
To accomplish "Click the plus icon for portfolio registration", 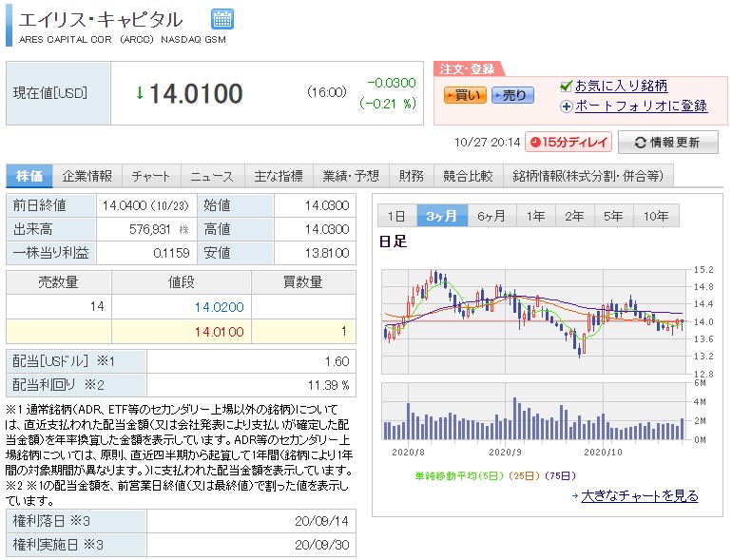I will (x=566, y=106).
